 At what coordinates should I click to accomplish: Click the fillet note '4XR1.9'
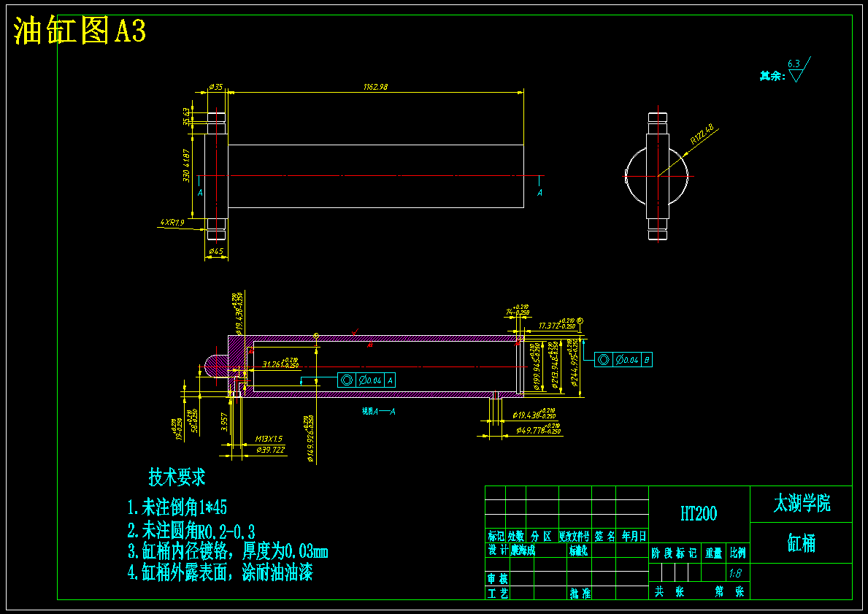172,222
